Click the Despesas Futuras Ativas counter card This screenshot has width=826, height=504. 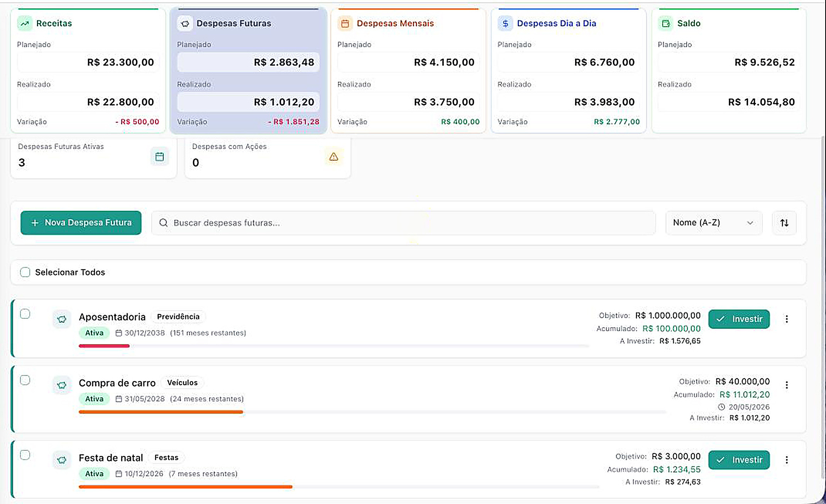(x=94, y=158)
